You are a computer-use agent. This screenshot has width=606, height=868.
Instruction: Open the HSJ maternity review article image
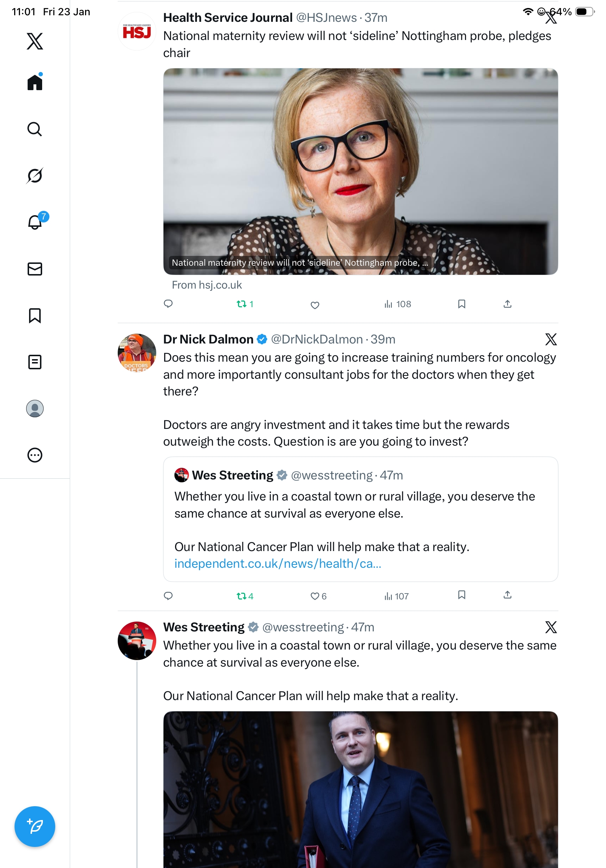click(360, 171)
